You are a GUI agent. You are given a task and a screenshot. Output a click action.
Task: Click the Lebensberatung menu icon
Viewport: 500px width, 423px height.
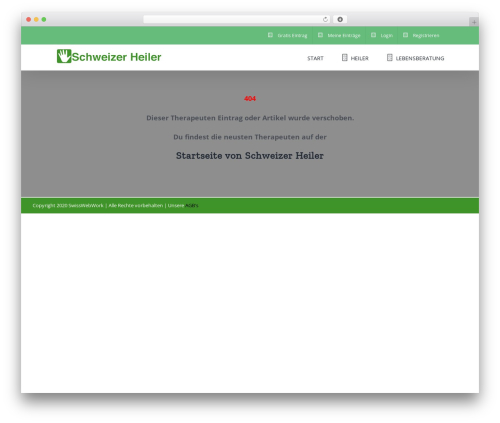[x=389, y=58]
